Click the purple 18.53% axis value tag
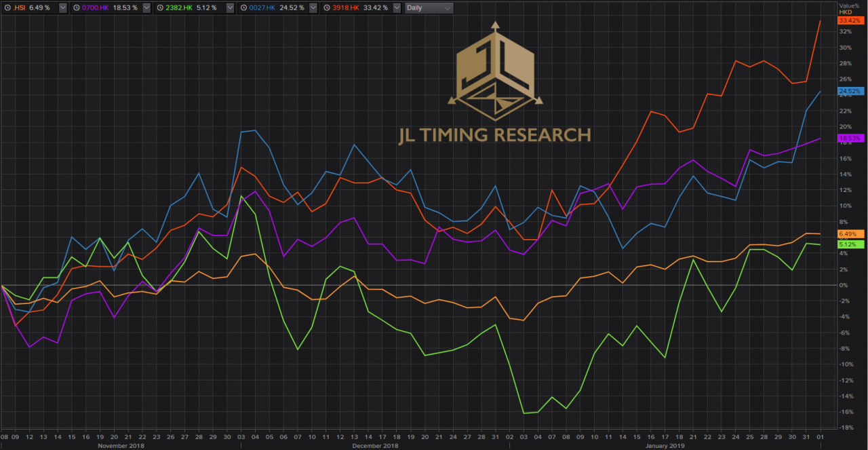The height and width of the screenshot is (450, 868). pos(849,138)
